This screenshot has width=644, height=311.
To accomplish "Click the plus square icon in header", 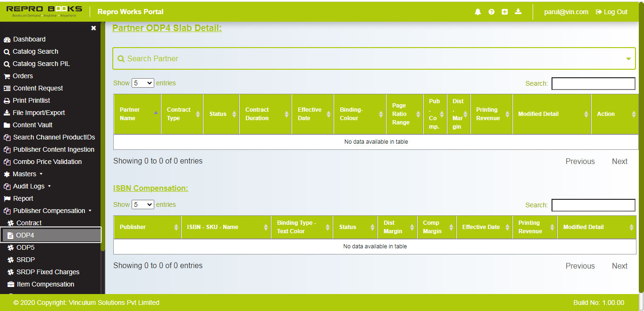I will point(504,12).
